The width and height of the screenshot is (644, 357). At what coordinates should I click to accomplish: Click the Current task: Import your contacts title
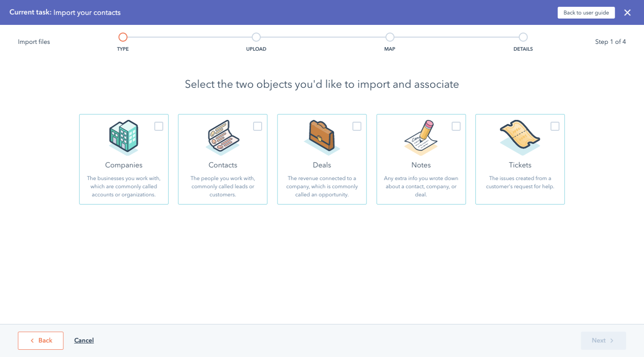(x=65, y=13)
